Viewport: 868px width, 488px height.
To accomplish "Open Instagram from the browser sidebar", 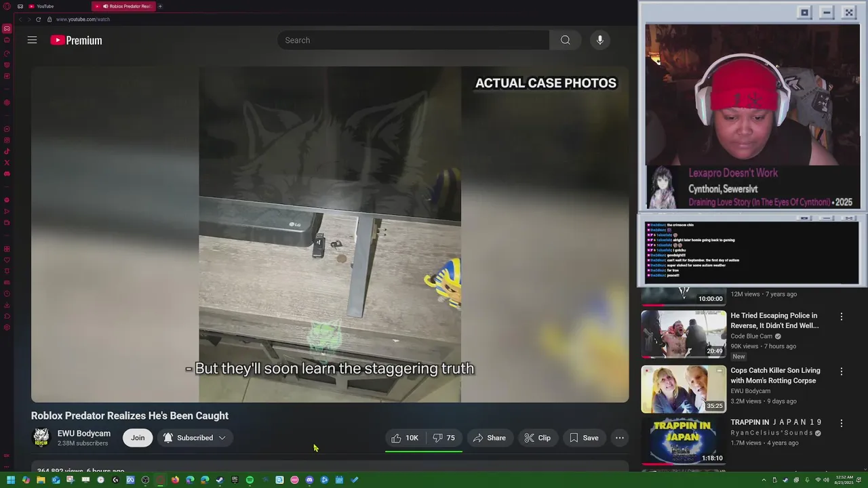I will click(x=7, y=140).
